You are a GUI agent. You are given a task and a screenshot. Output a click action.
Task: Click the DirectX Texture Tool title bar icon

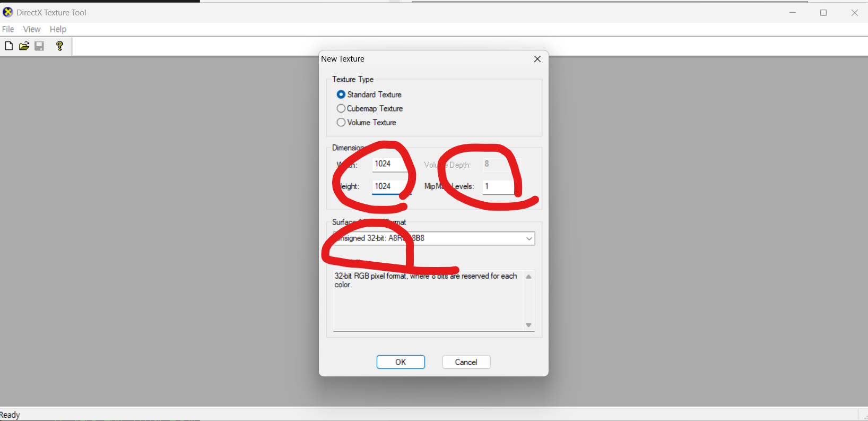(x=8, y=12)
